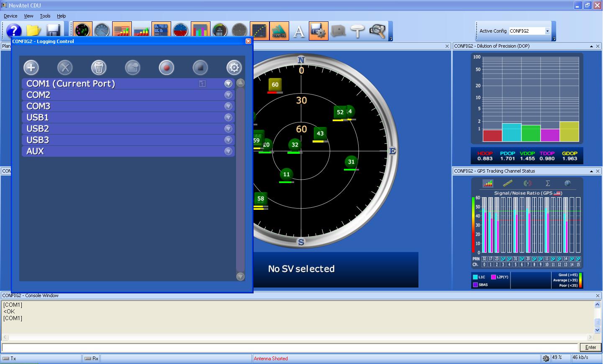
Task: Click the log file folder icon in Logging Control
Action: tap(133, 67)
